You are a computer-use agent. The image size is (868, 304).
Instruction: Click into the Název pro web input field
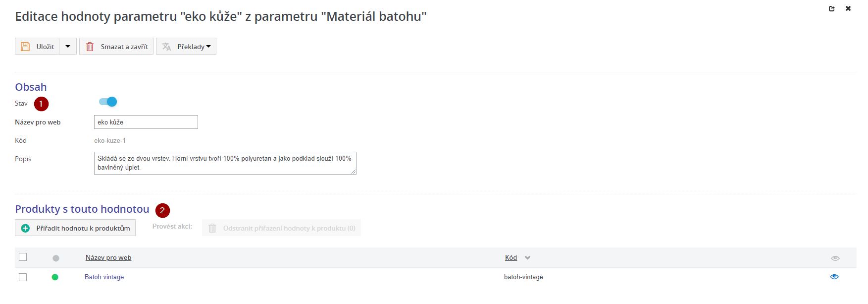146,122
